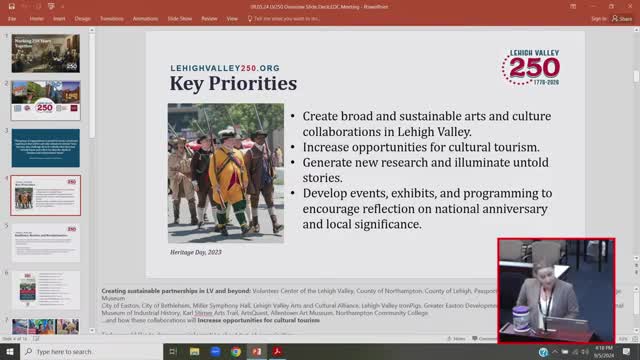Click the volume speaker tray icon
Image resolution: width=640 pixels, height=360 pixels.
coord(585,352)
